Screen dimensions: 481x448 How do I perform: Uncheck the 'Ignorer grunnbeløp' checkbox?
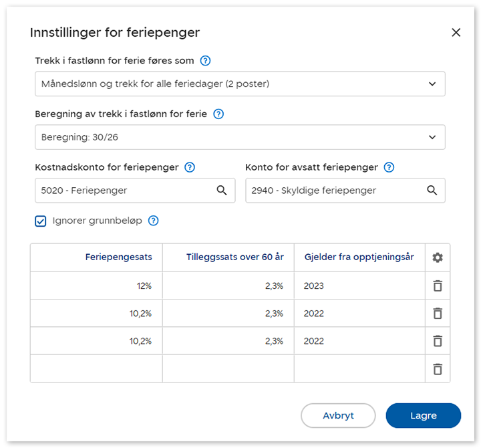tap(41, 221)
